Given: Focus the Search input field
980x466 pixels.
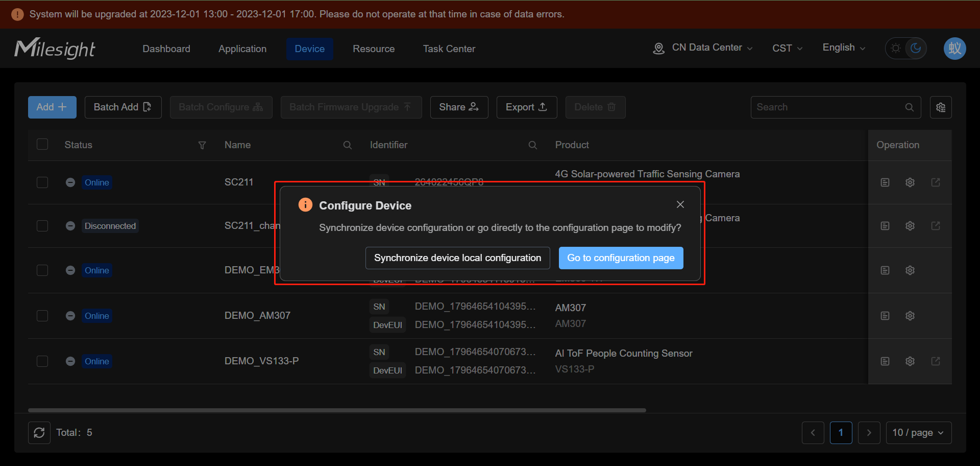Looking at the screenshot, I should (x=836, y=107).
